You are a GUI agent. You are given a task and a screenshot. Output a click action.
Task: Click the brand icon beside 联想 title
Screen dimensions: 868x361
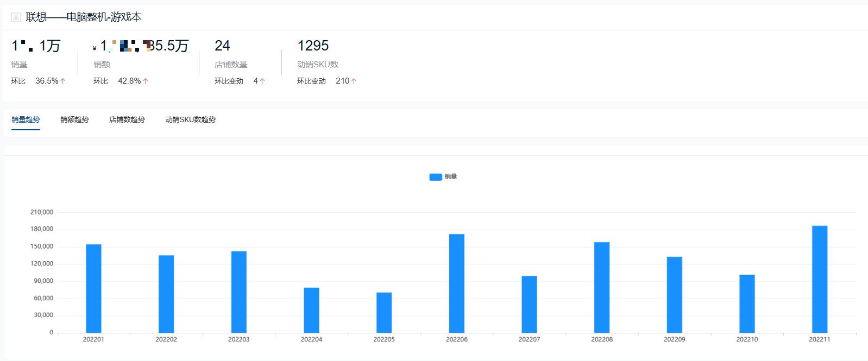(16, 18)
